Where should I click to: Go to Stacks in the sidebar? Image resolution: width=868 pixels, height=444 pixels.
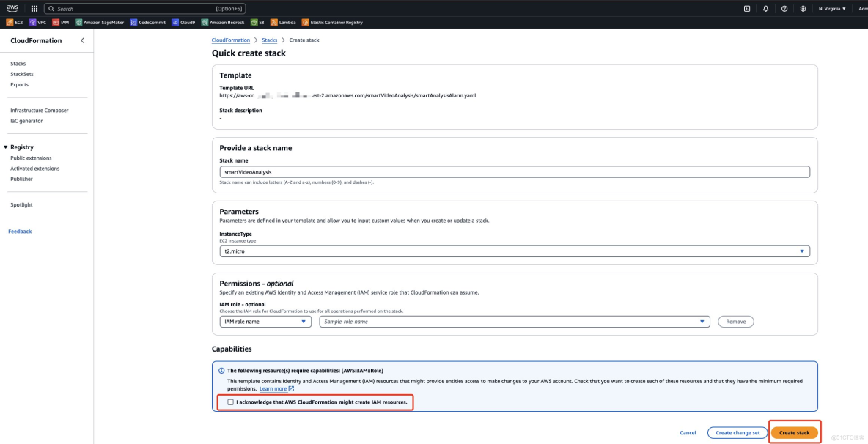coord(18,64)
